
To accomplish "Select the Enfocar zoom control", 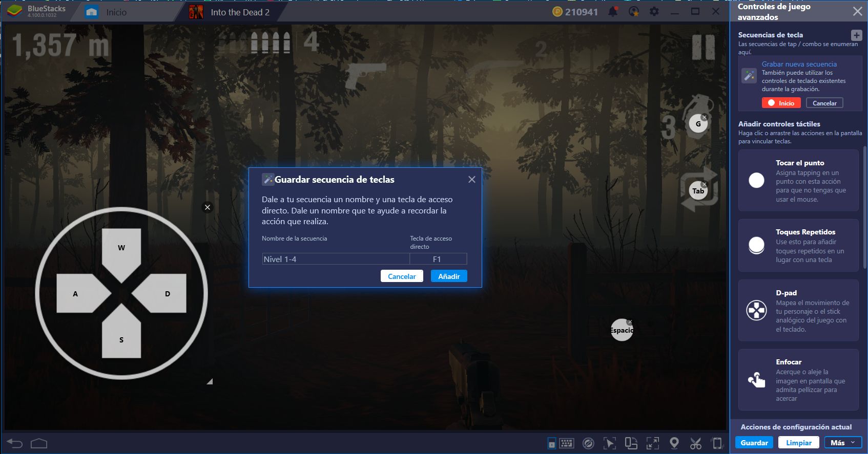I will pyautogui.click(x=798, y=380).
